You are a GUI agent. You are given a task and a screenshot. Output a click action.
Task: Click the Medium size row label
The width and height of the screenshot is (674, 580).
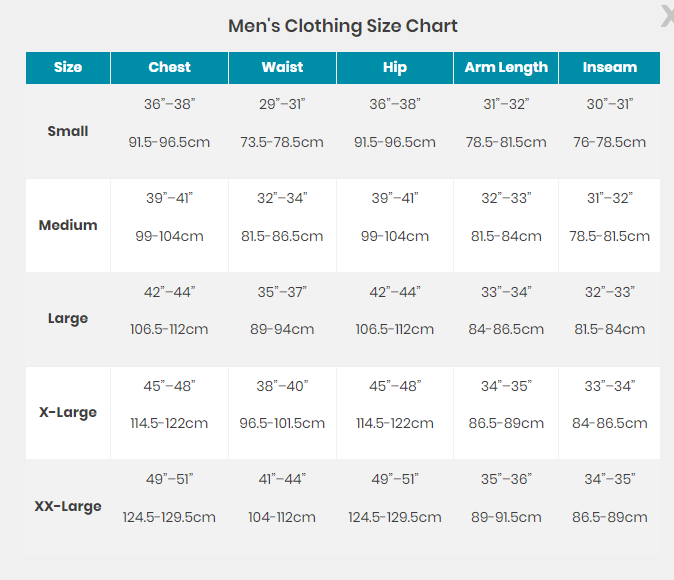(x=68, y=225)
